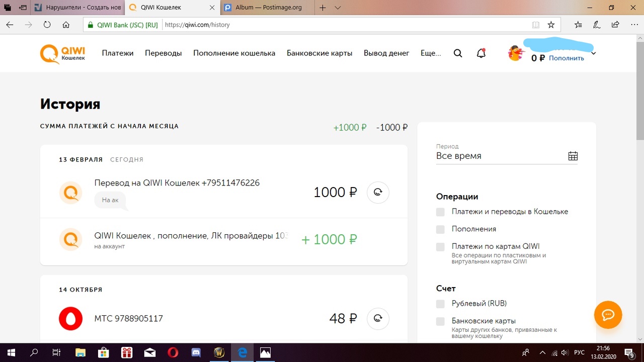
Task: Refresh the page with reload icon
Action: [x=47, y=24]
